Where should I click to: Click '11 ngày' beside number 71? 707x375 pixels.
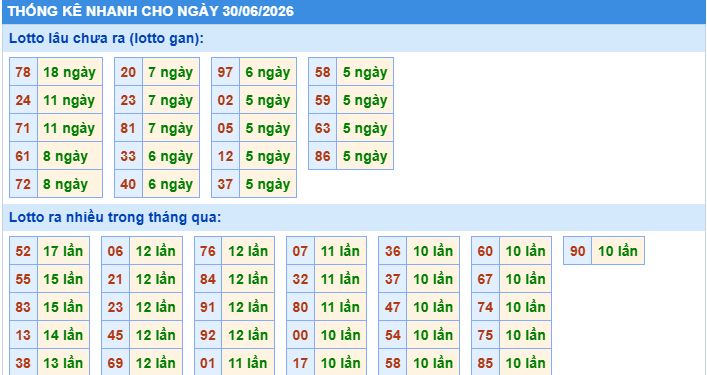(69, 128)
